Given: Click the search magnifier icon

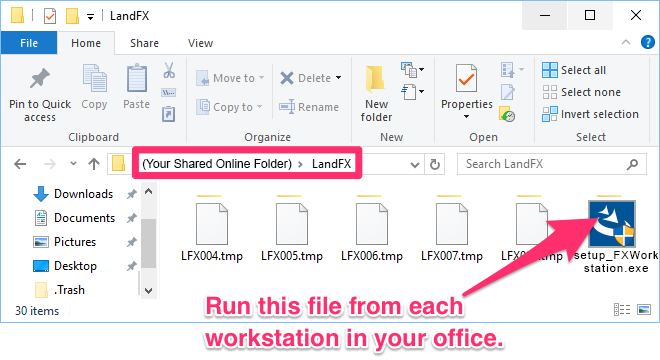Looking at the screenshot, I should click(x=632, y=164).
